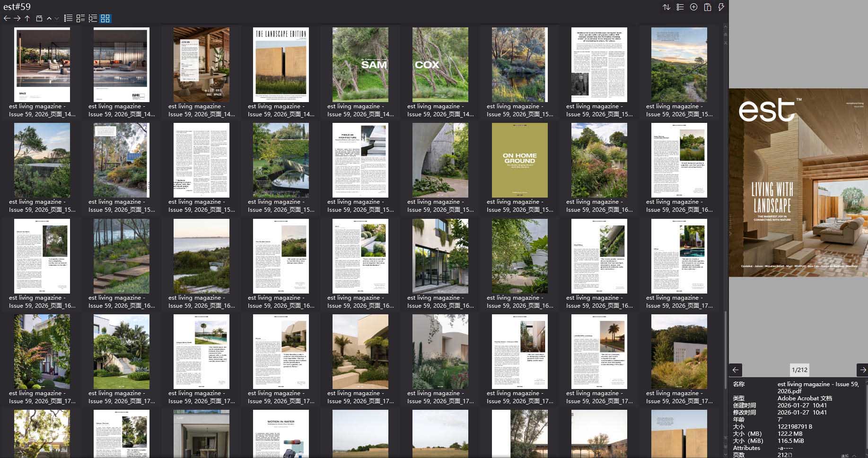The width and height of the screenshot is (868, 458).
Task: Click the sort order arrows icon
Action: 666,7
